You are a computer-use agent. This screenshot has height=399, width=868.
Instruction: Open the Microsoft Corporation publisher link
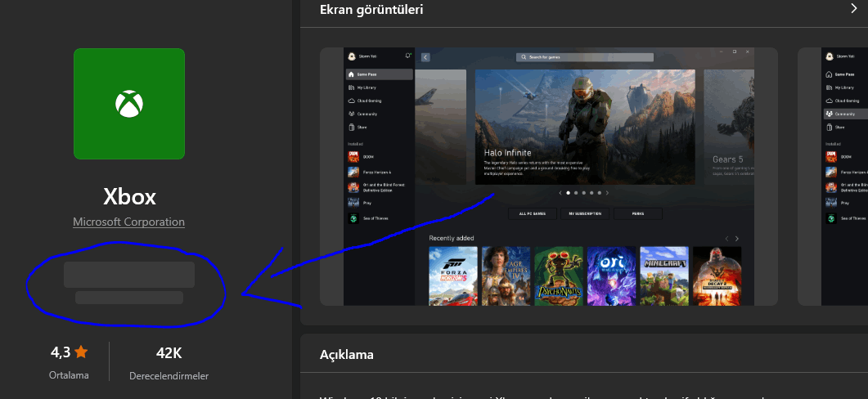pos(129,222)
